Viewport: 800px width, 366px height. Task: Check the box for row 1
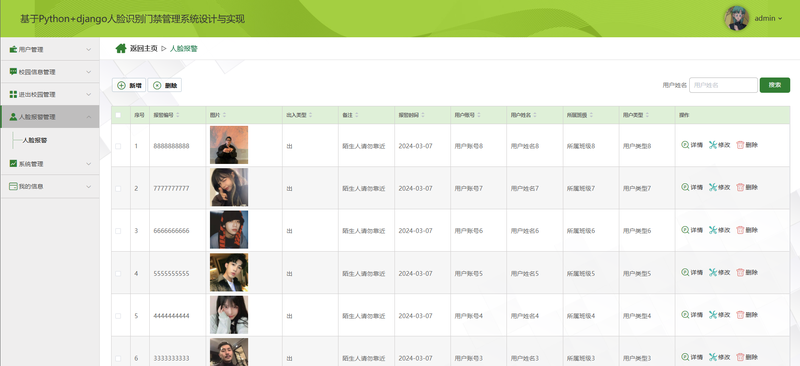118,146
